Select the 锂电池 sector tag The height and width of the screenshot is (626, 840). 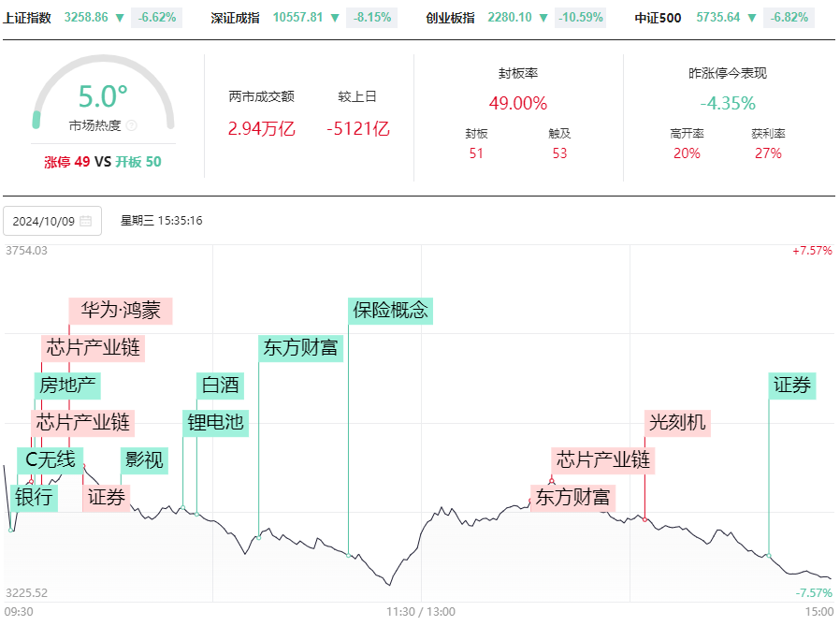tap(215, 423)
